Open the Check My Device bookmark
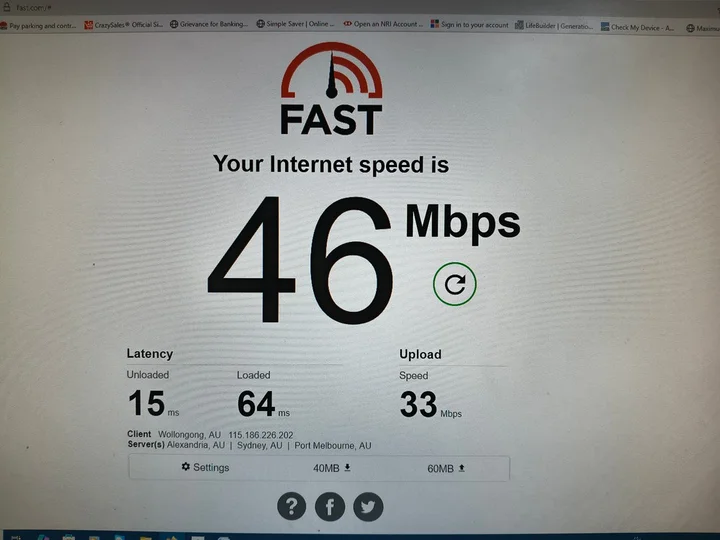Viewport: 720px width, 540px height. 638,27
